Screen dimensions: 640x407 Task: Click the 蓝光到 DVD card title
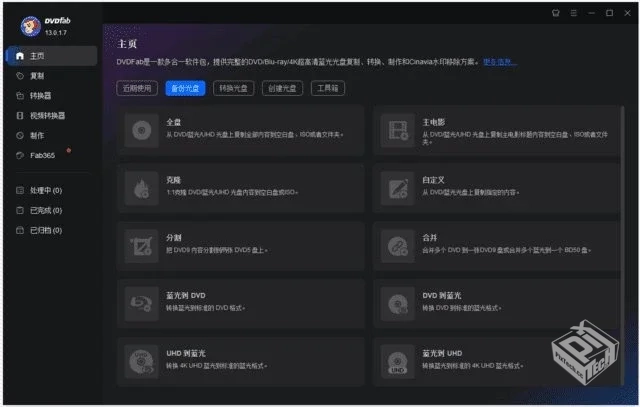(186, 296)
